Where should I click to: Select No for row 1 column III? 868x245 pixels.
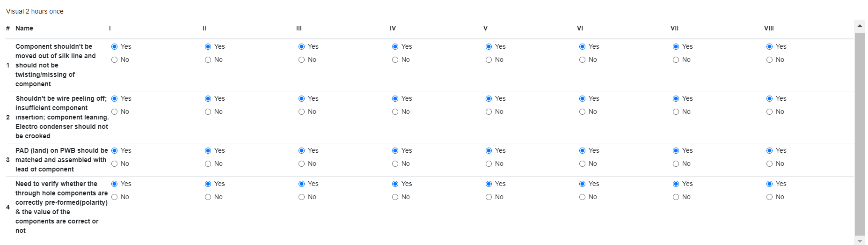pyautogui.click(x=301, y=60)
